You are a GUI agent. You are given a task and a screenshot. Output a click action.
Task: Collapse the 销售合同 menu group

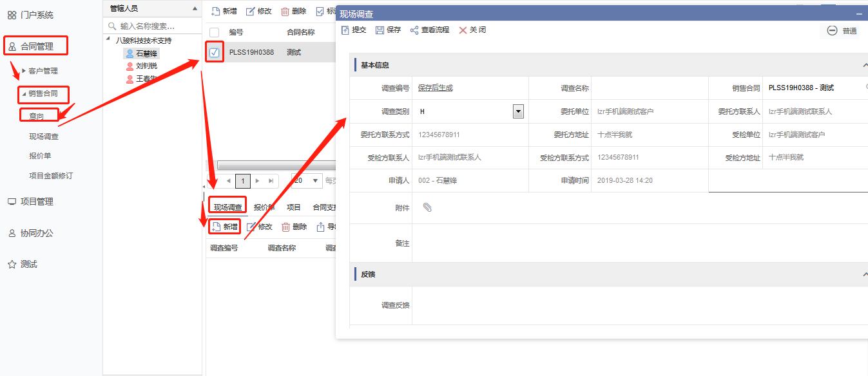[25, 94]
